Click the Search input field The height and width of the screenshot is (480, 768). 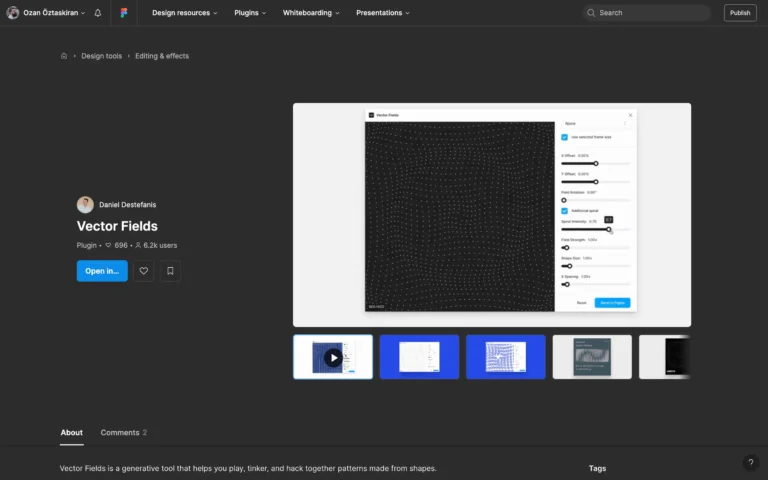647,13
